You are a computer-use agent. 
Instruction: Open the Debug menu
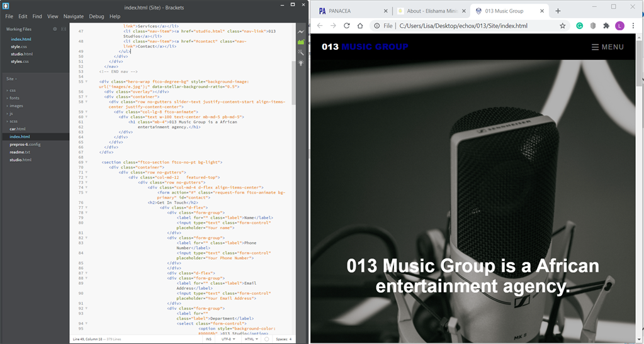[x=96, y=16]
